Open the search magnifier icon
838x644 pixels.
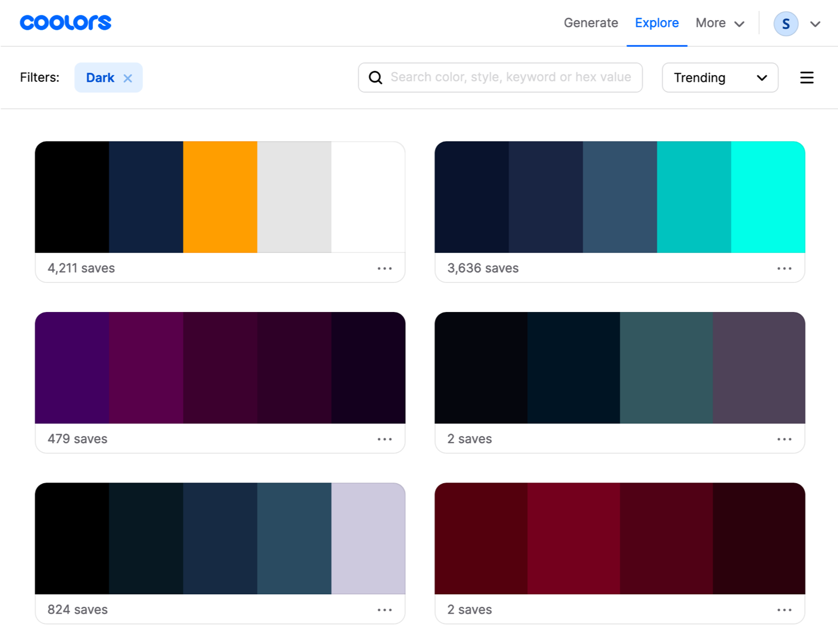click(375, 77)
